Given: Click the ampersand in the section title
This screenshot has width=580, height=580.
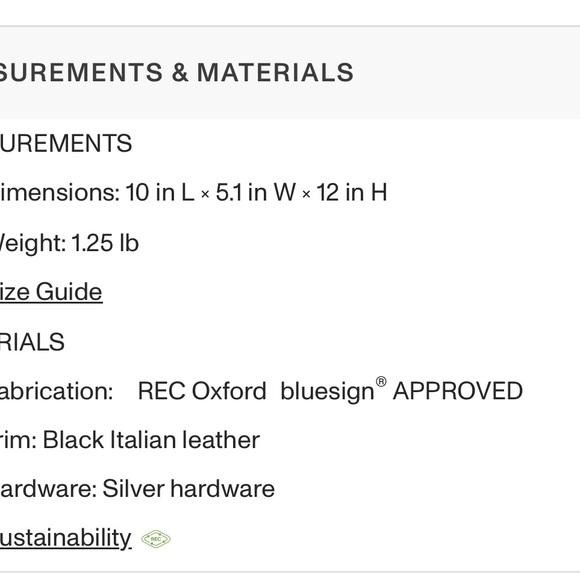Looking at the screenshot, I should click(180, 72).
